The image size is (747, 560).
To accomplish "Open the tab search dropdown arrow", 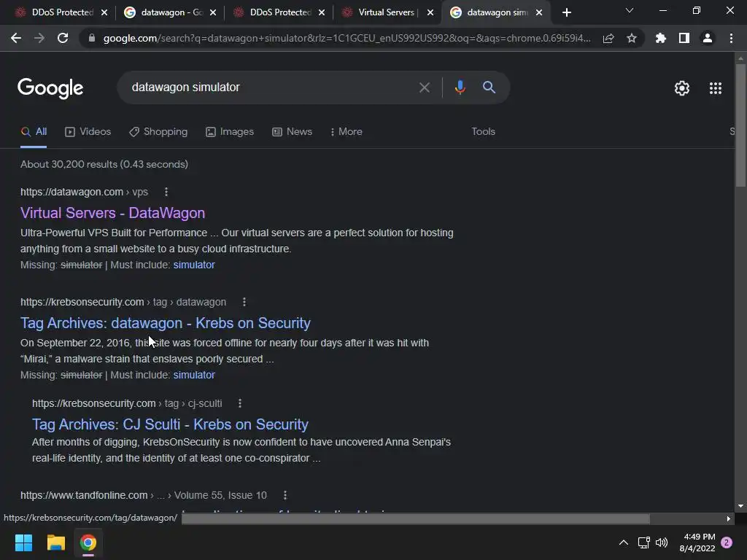I will (x=630, y=10).
